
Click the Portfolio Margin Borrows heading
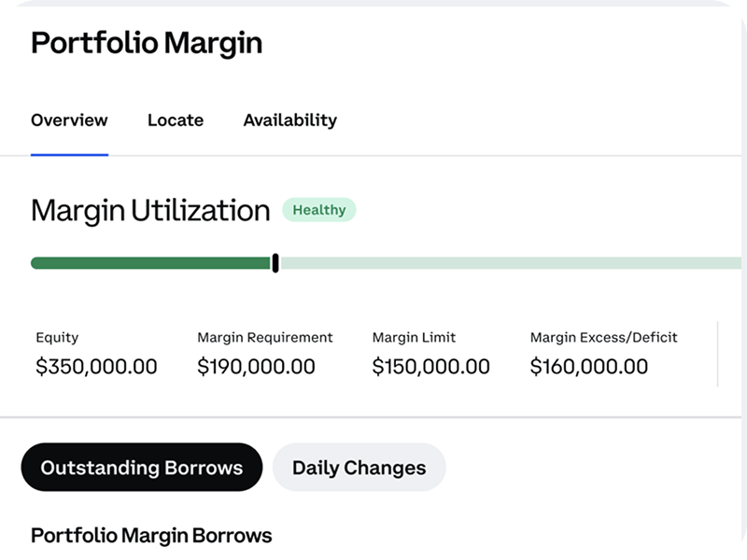(x=150, y=536)
